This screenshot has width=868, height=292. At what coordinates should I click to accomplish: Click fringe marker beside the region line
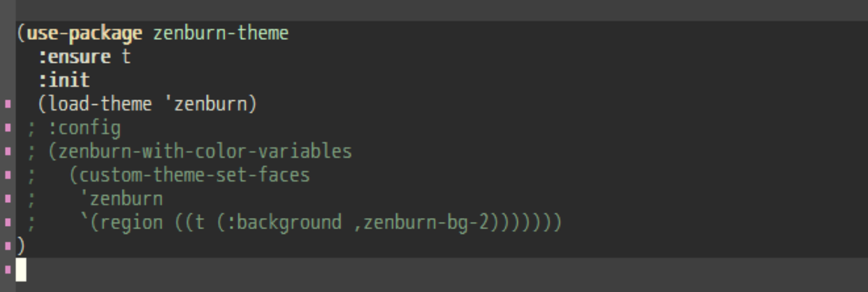point(8,222)
